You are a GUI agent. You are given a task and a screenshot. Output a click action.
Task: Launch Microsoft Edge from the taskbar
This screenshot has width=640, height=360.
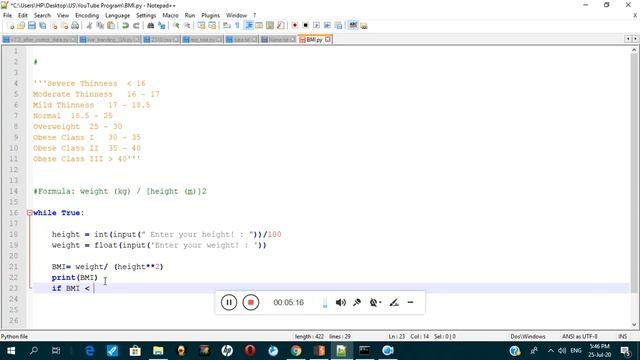tap(89, 351)
